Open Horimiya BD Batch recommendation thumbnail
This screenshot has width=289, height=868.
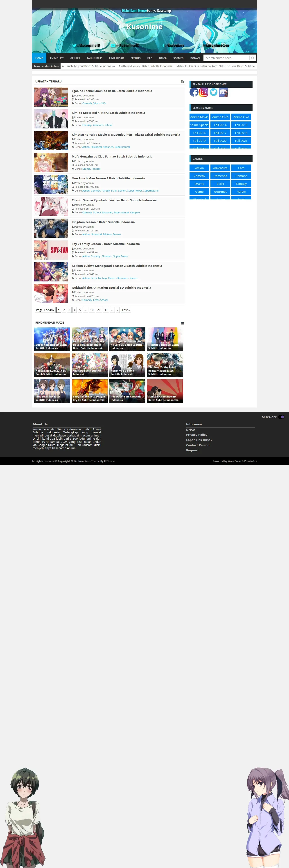(x=128, y=365)
